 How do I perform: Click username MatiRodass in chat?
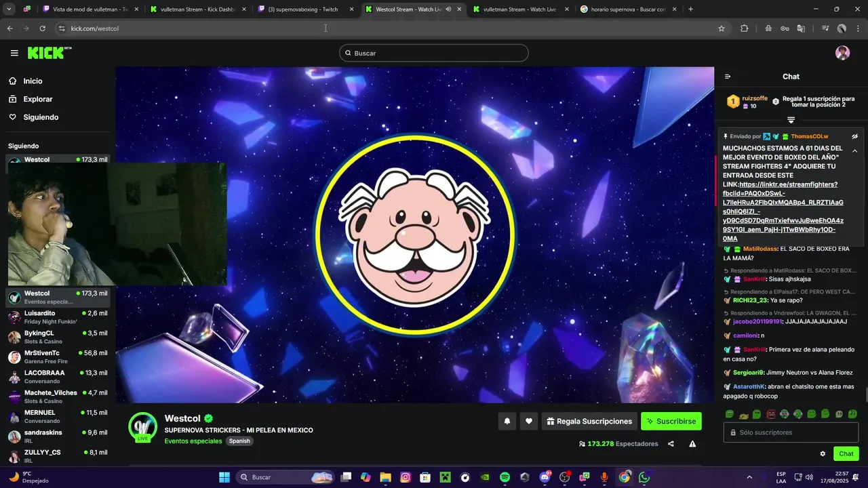point(760,249)
